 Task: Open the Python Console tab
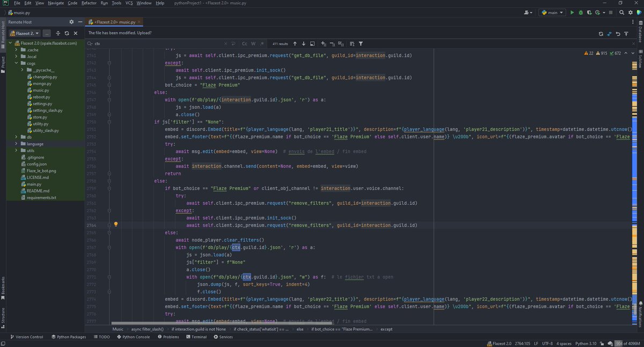(x=133, y=337)
